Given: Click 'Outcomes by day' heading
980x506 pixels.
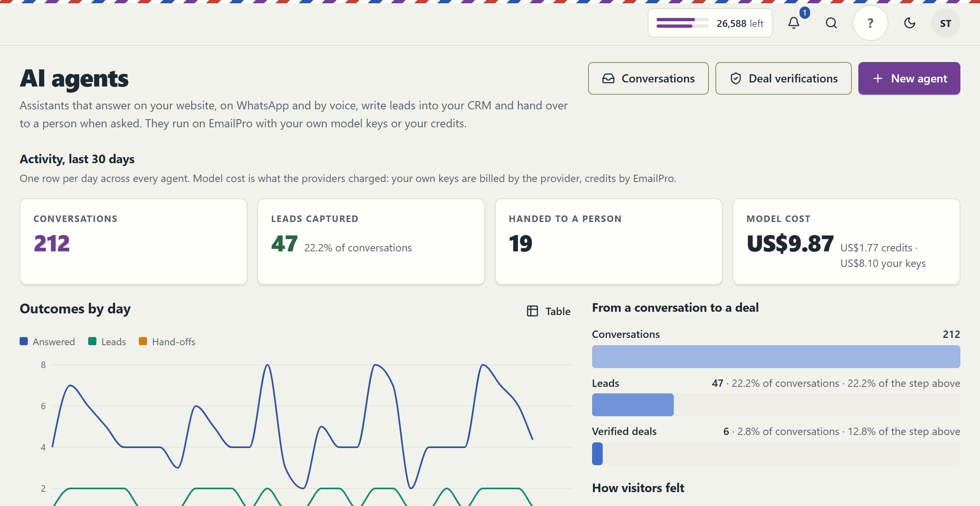Looking at the screenshot, I should pyautogui.click(x=75, y=308).
